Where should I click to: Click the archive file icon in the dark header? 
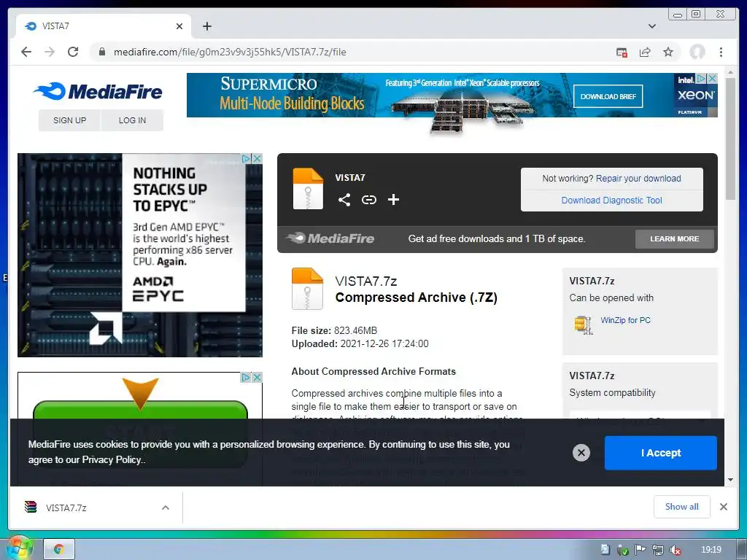[x=308, y=189]
